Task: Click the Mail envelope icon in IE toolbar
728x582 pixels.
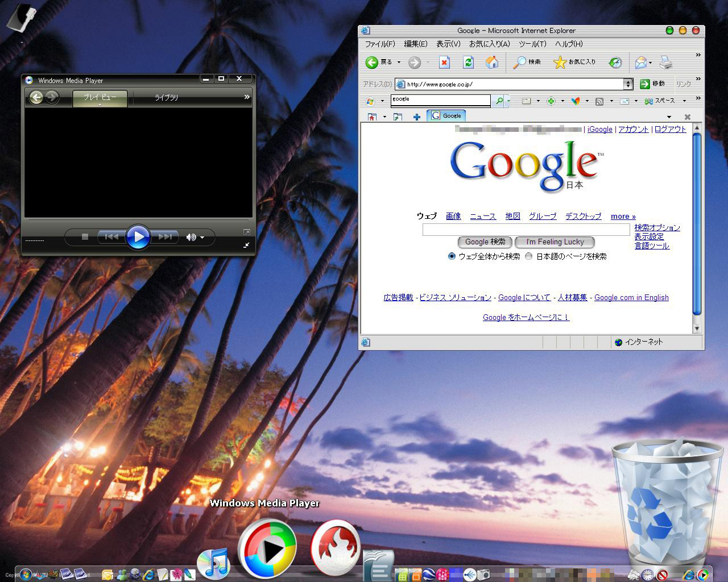Action: [x=641, y=62]
